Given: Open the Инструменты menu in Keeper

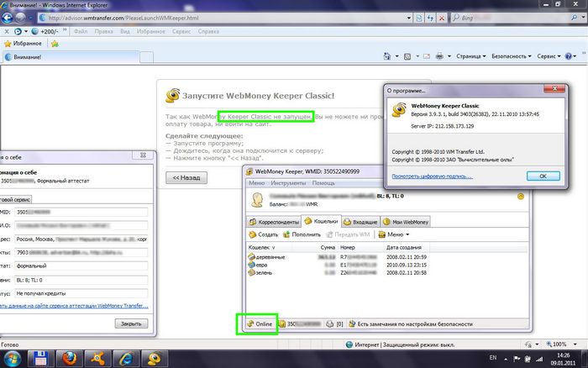Looking at the screenshot, I should tap(287, 182).
